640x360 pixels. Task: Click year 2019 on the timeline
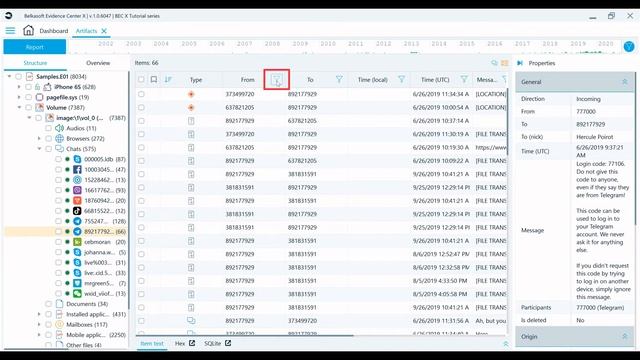click(x=578, y=44)
